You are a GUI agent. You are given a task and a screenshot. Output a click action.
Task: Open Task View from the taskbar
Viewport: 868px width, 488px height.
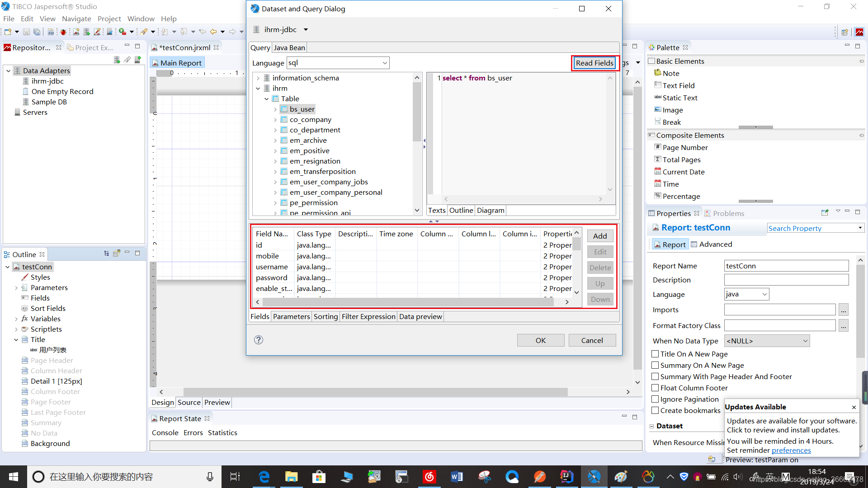235,477
